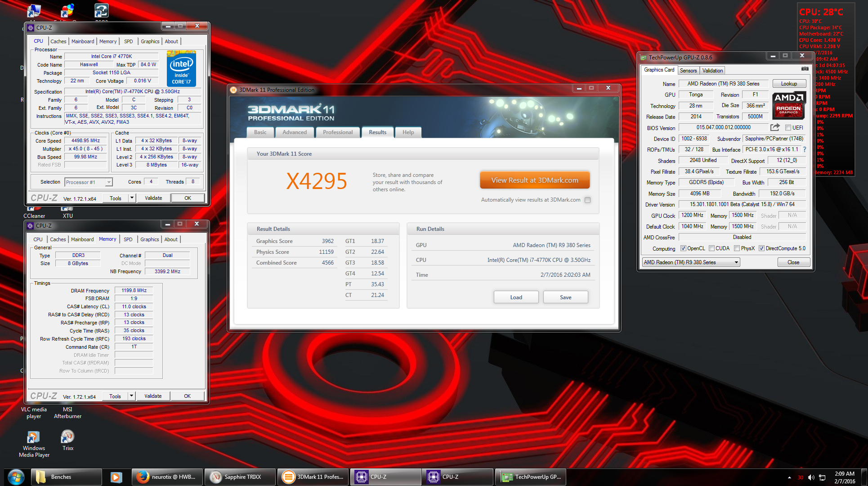Click the MSI Afterburner desktop shortcut
The width and height of the screenshot is (868, 486).
67,413
